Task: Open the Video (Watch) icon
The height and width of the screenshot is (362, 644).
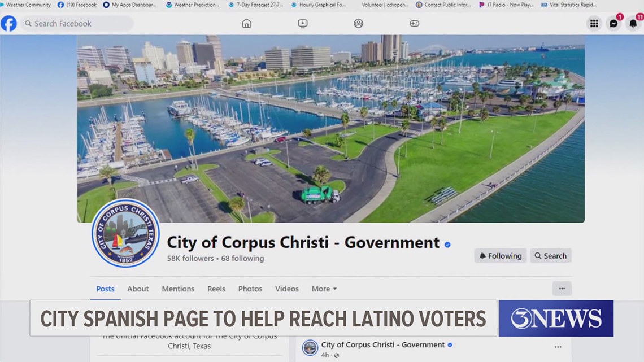Action: coord(303,24)
